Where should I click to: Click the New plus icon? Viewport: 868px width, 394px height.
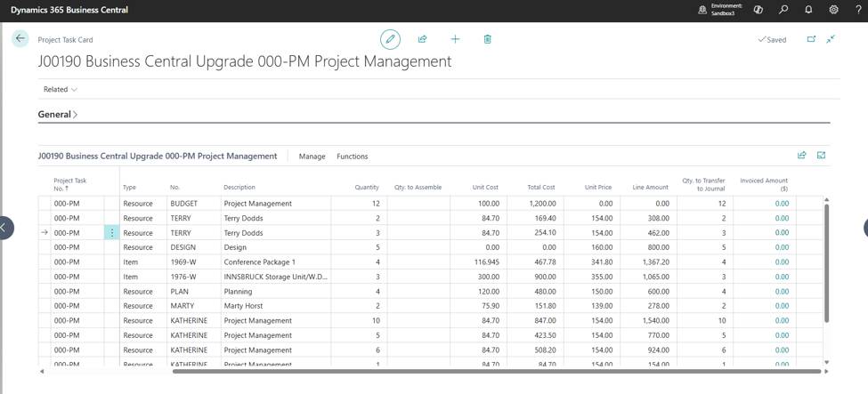tap(455, 39)
